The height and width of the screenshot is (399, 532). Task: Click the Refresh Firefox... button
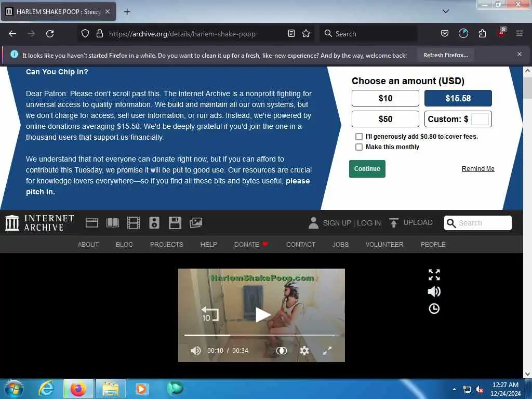445,55
